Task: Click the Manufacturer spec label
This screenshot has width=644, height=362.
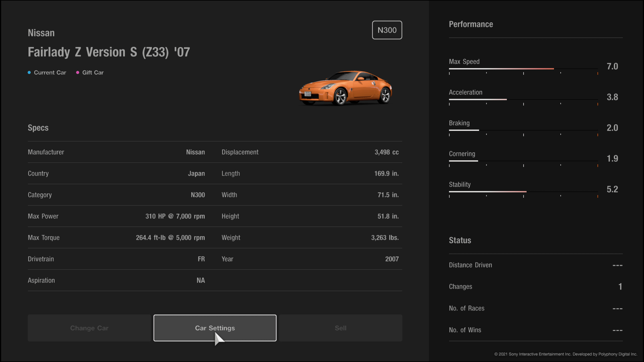Action: 46,152
